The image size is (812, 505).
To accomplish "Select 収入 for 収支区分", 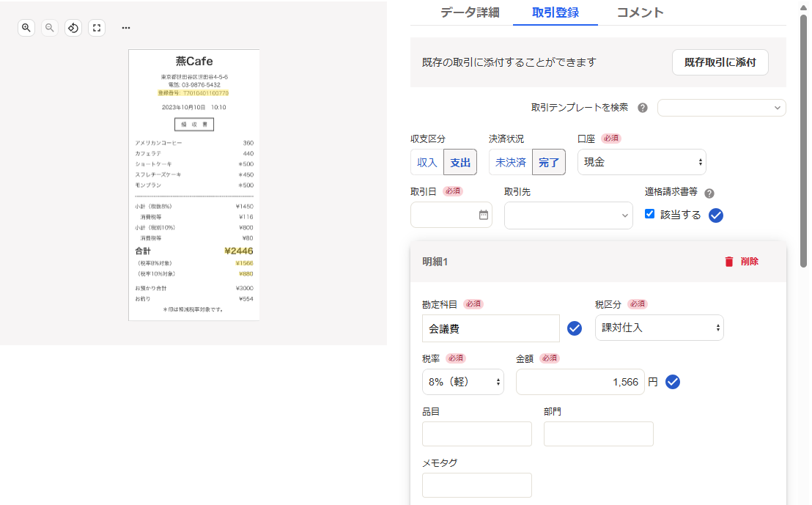I will pos(427,162).
